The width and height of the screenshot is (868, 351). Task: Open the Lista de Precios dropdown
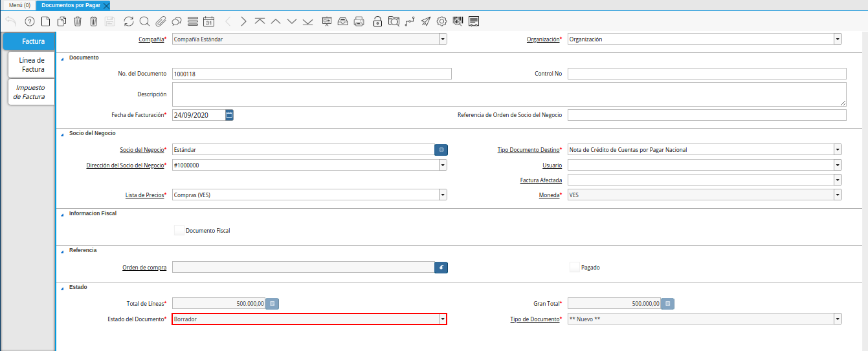(443, 195)
